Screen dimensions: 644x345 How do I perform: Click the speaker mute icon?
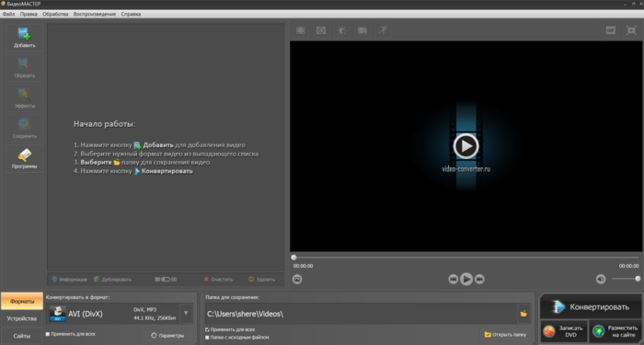[601, 280]
